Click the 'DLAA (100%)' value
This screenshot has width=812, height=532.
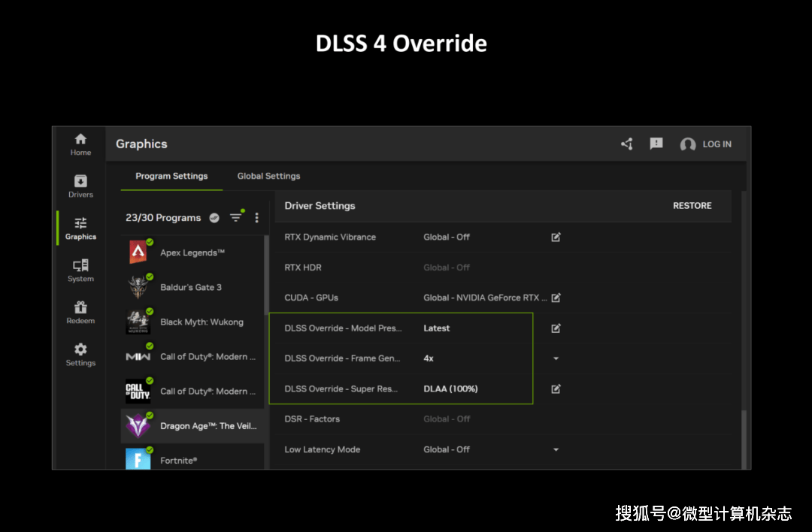450,388
